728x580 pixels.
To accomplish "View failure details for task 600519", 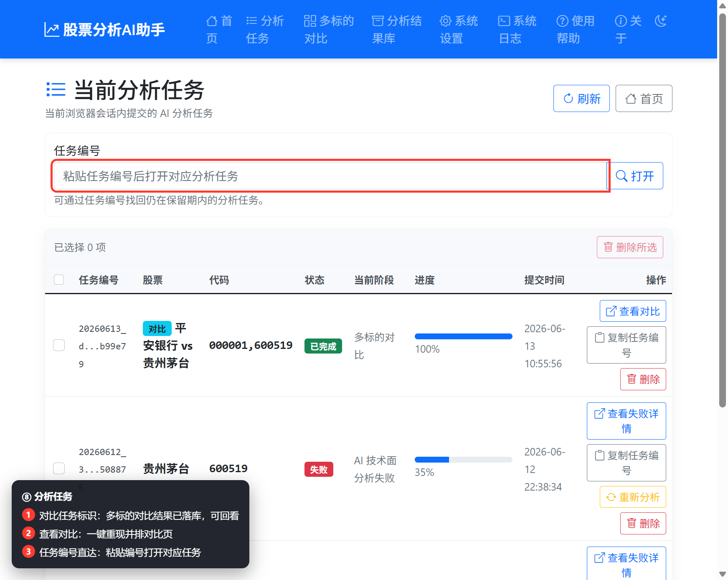I will pyautogui.click(x=627, y=421).
